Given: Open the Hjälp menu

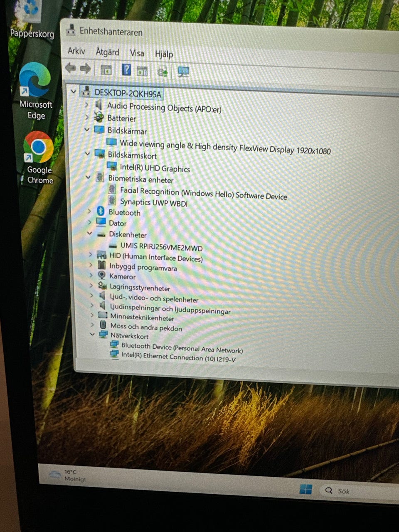Looking at the screenshot, I should (x=164, y=54).
